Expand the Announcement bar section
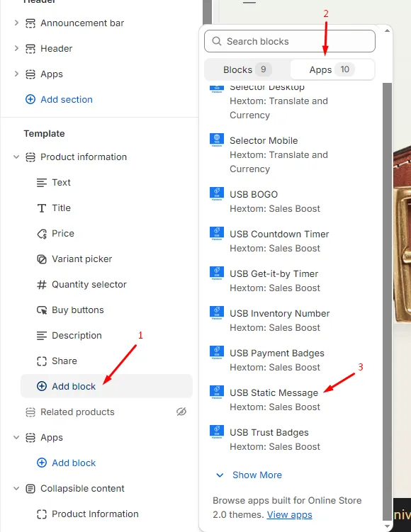The height and width of the screenshot is (532, 411). [16, 23]
